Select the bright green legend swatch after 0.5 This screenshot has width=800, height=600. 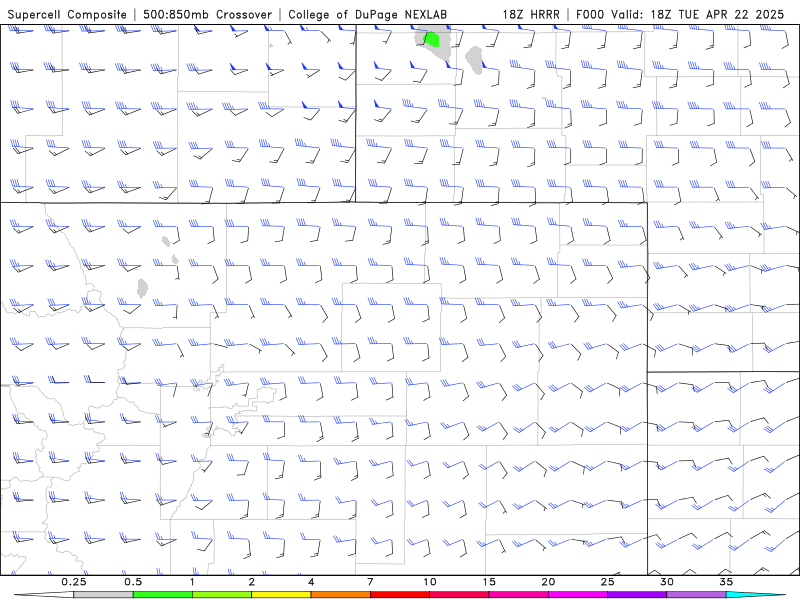click(162, 595)
